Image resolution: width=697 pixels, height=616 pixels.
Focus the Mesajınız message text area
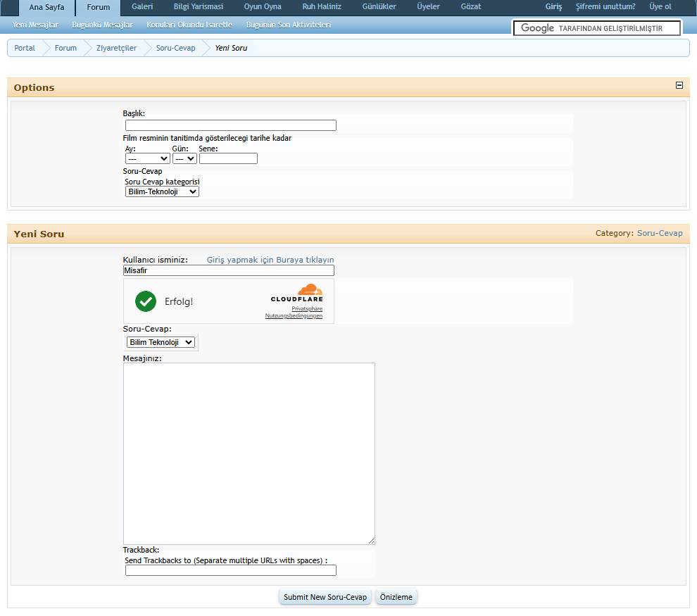click(x=249, y=453)
